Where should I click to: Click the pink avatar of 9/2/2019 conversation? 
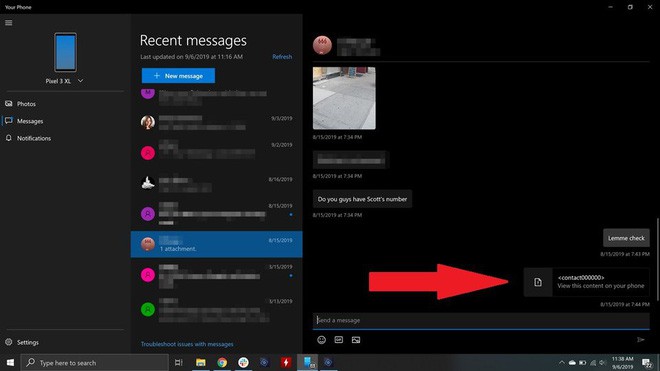point(148,153)
